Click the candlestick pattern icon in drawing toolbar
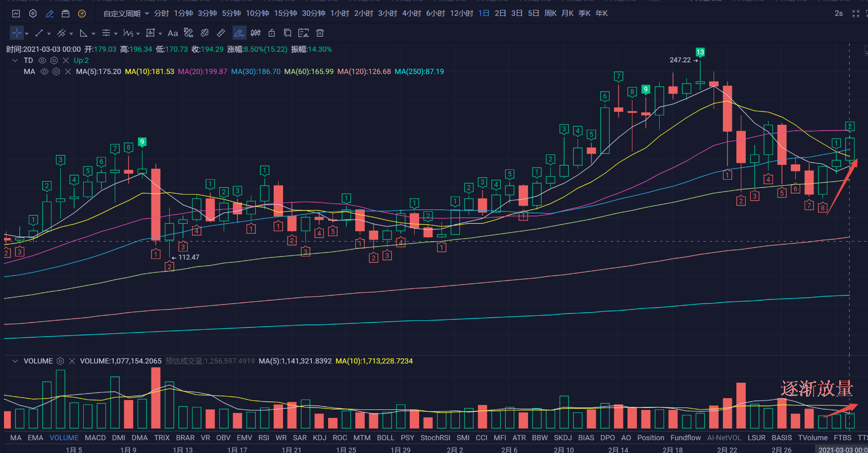The image size is (868, 453). click(255, 33)
